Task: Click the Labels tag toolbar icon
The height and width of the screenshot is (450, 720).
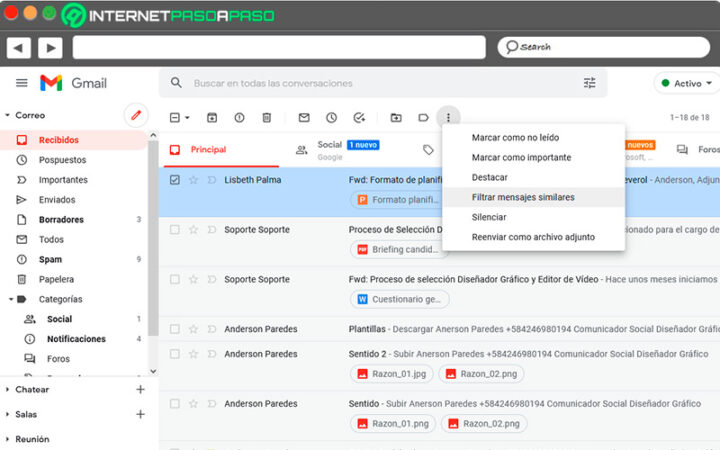Action: click(423, 118)
